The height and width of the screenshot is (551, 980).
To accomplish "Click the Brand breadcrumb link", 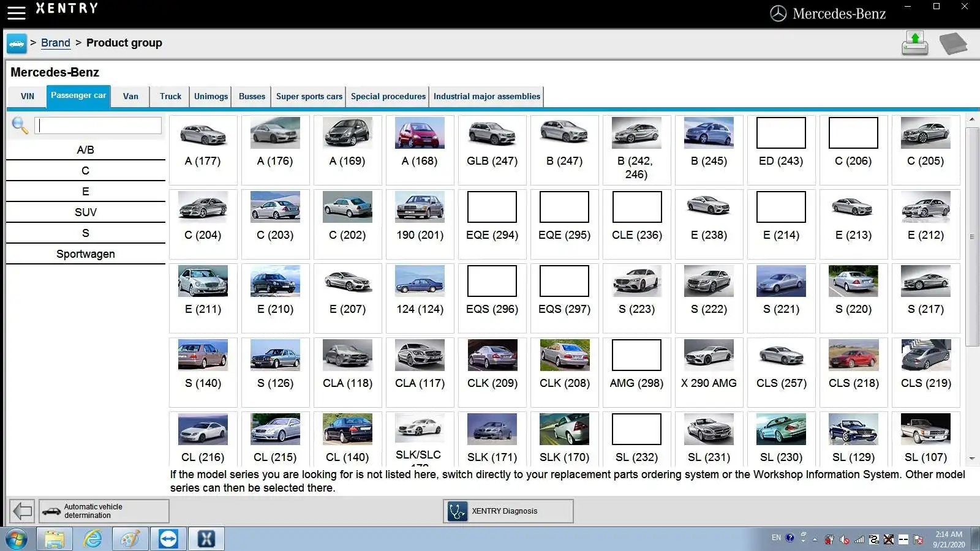I will click(x=55, y=43).
